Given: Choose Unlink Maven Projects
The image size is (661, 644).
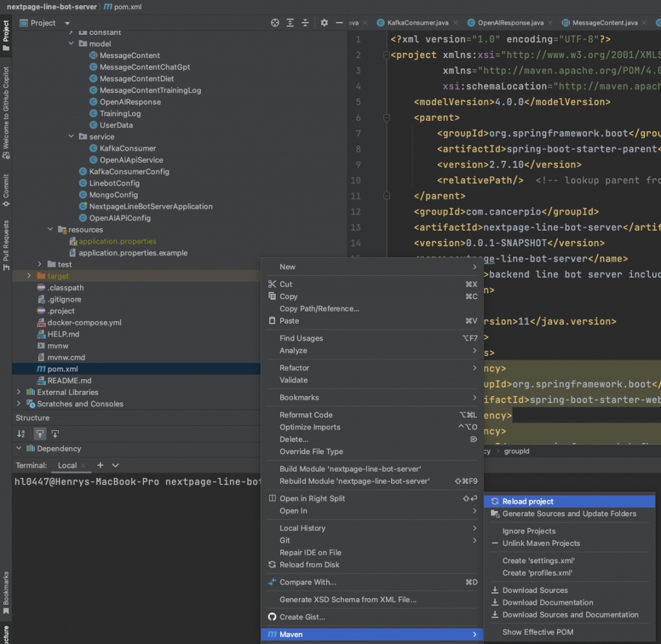Looking at the screenshot, I should click(x=569, y=543).
